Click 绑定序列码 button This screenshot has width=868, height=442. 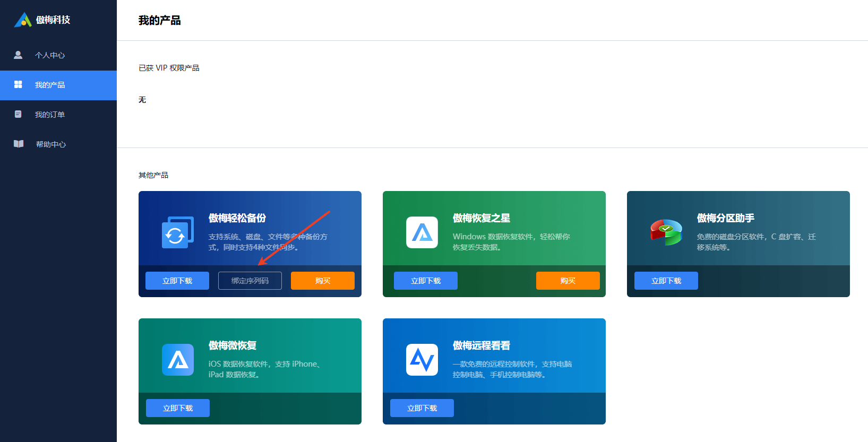point(250,281)
